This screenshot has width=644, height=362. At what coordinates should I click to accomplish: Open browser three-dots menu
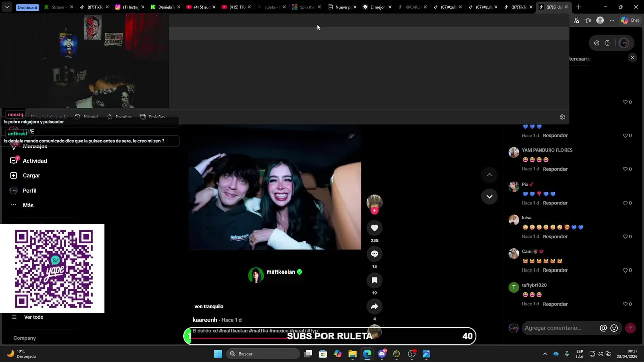[x=612, y=20]
